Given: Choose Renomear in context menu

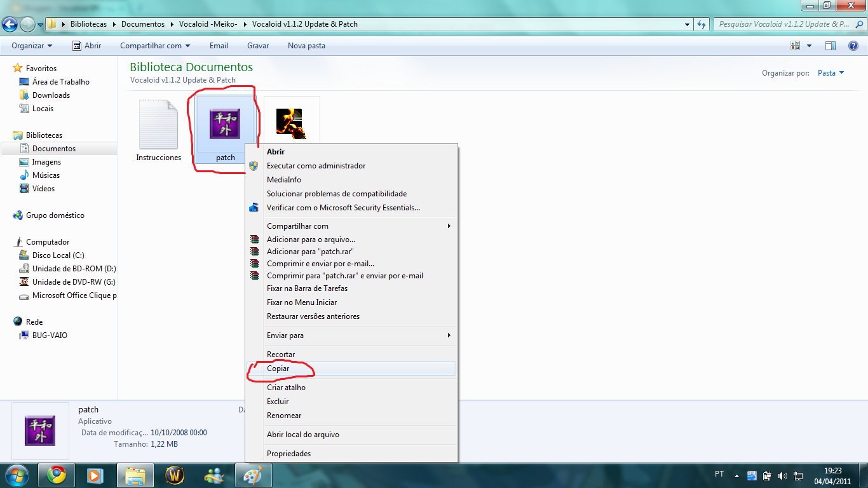Looking at the screenshot, I should (351, 416).
